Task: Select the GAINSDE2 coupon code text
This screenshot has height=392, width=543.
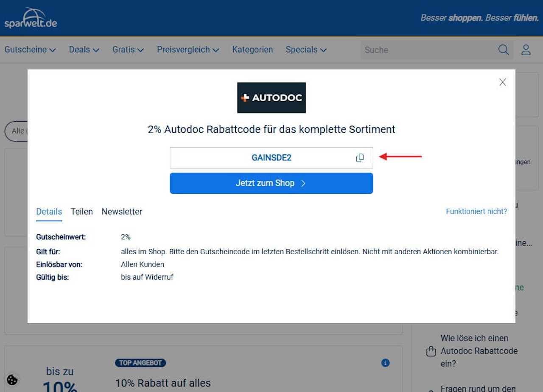Action: (271, 158)
